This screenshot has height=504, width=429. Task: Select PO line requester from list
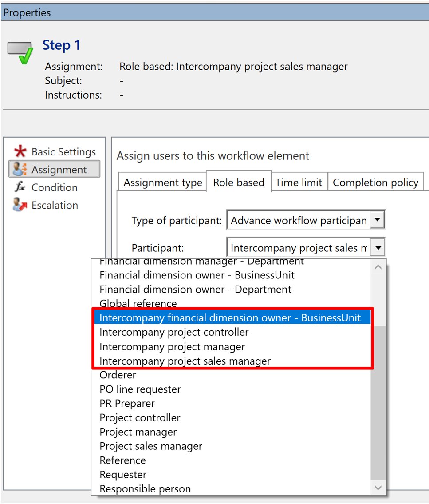pyautogui.click(x=140, y=389)
